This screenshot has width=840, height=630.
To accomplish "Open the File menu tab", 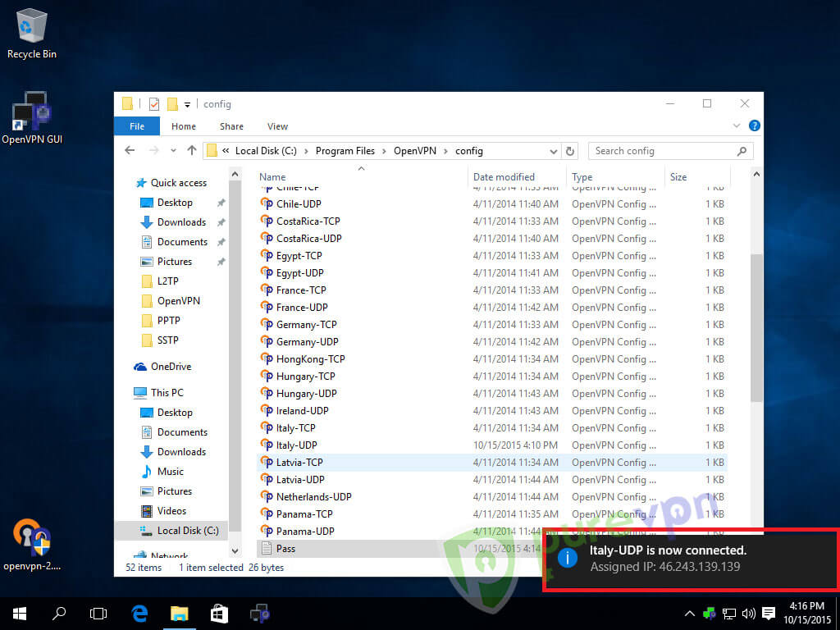I will point(137,126).
